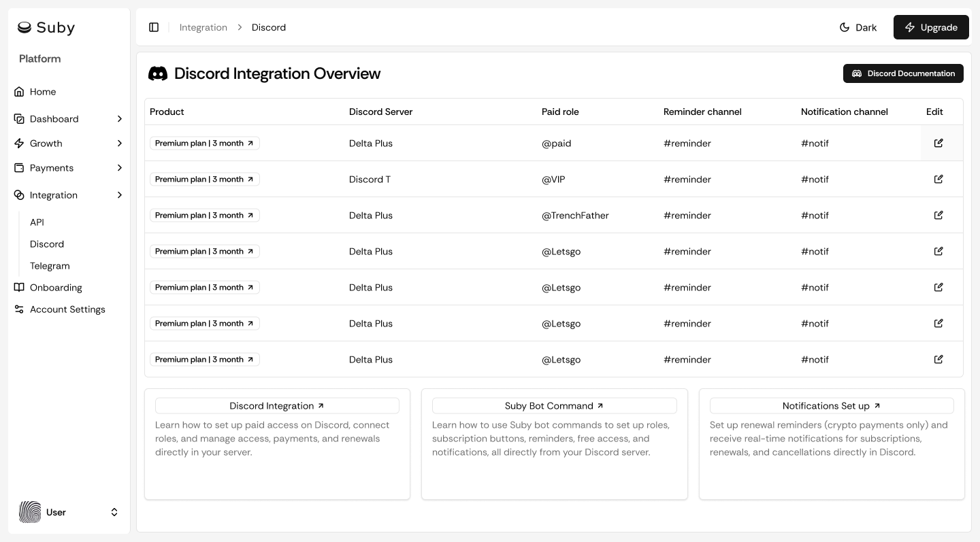980x542 pixels.
Task: Open the User account switcher
Action: tap(114, 512)
